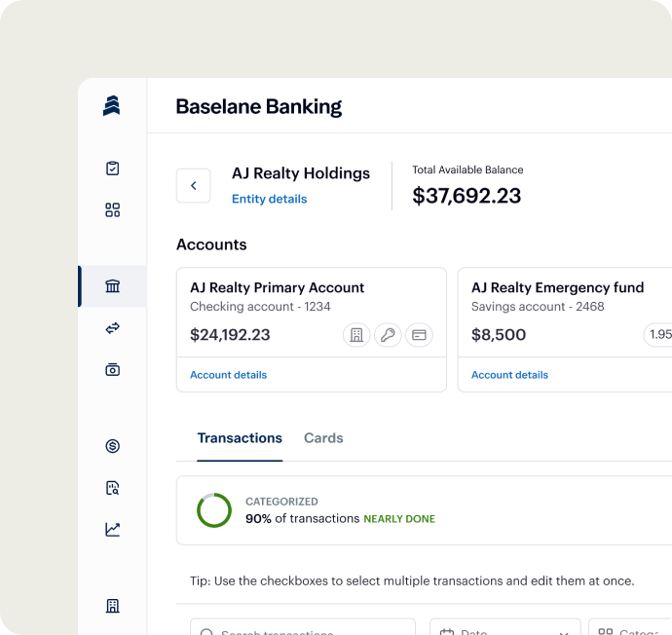Viewport: 672px width, 635px height.
Task: Open Entity details link
Action: [269, 199]
